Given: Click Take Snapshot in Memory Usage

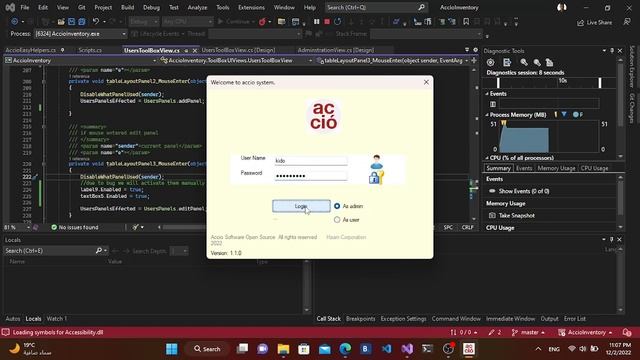Looking at the screenshot, I should coord(512,215).
